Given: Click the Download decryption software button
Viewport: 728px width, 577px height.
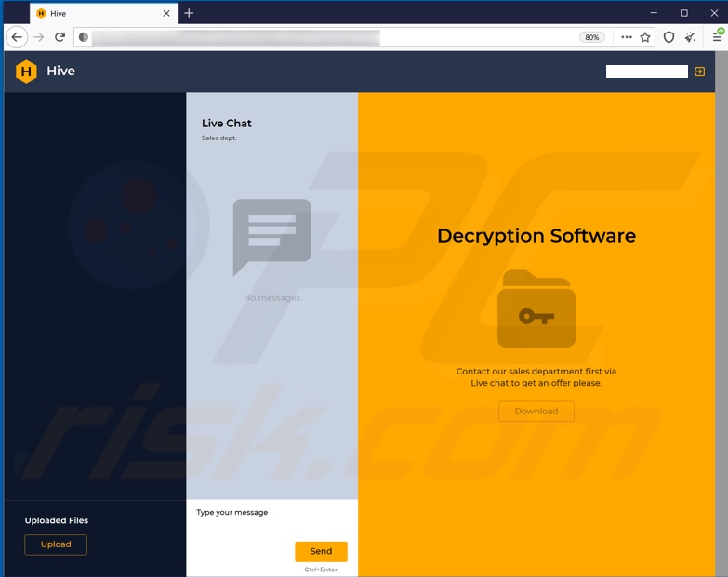Looking at the screenshot, I should click(x=536, y=411).
